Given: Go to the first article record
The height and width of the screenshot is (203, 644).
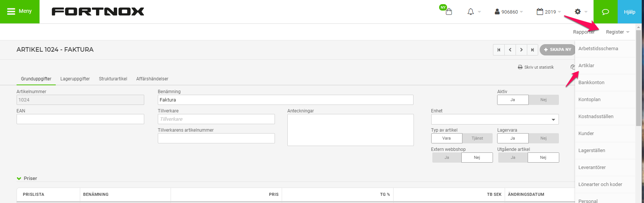Looking at the screenshot, I should coord(499,50).
